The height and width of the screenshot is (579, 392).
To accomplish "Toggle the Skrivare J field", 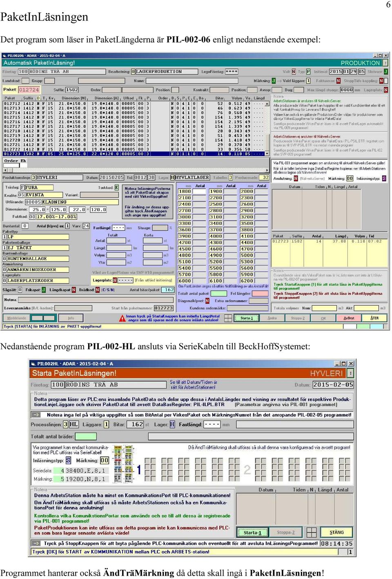I will (x=386, y=72).
